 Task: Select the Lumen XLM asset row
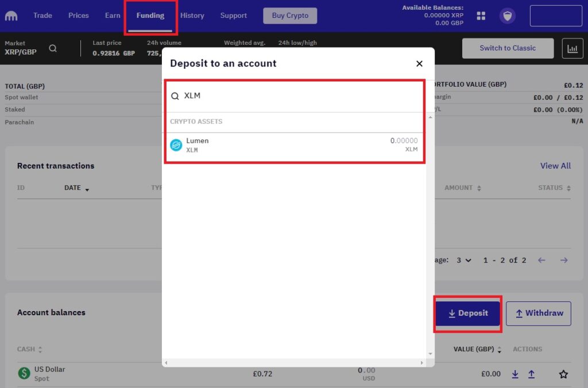click(295, 145)
